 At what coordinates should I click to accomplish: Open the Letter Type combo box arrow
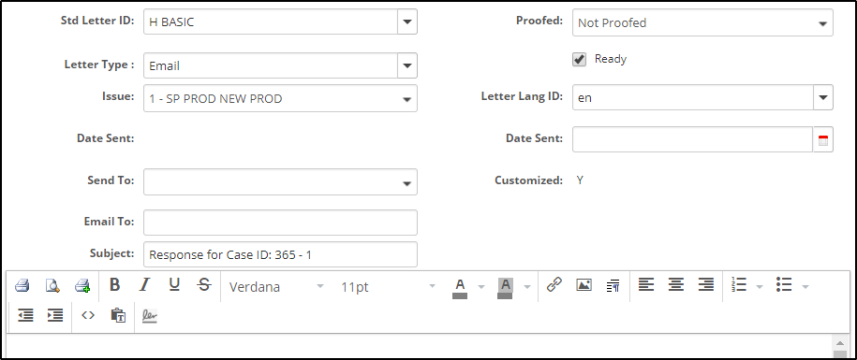(407, 66)
